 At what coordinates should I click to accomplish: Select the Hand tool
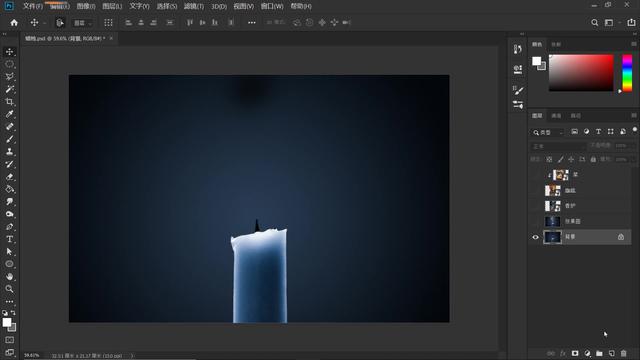pos(9,276)
